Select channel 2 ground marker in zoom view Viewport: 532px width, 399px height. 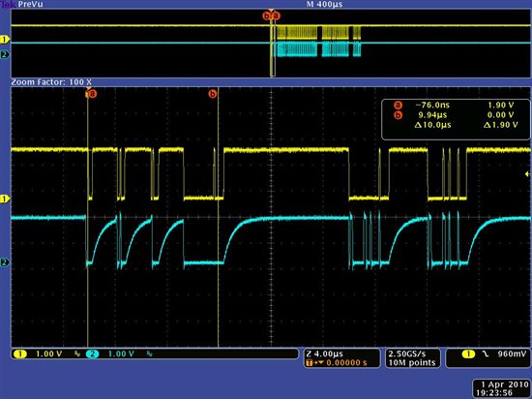click(x=5, y=262)
